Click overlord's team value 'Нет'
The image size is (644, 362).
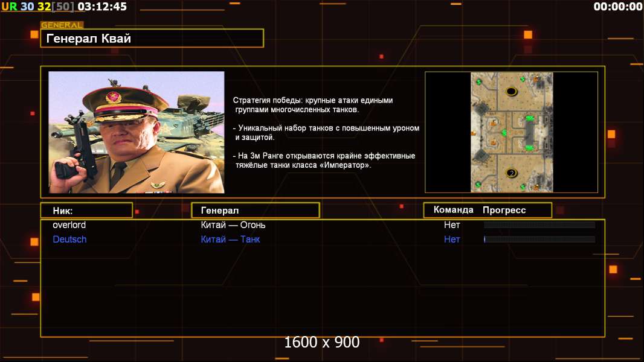452,224
